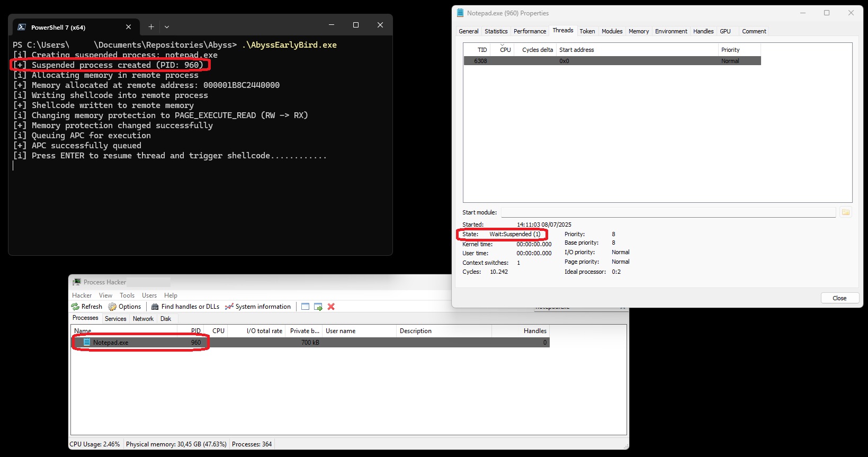Open the Statistics tab

click(496, 31)
